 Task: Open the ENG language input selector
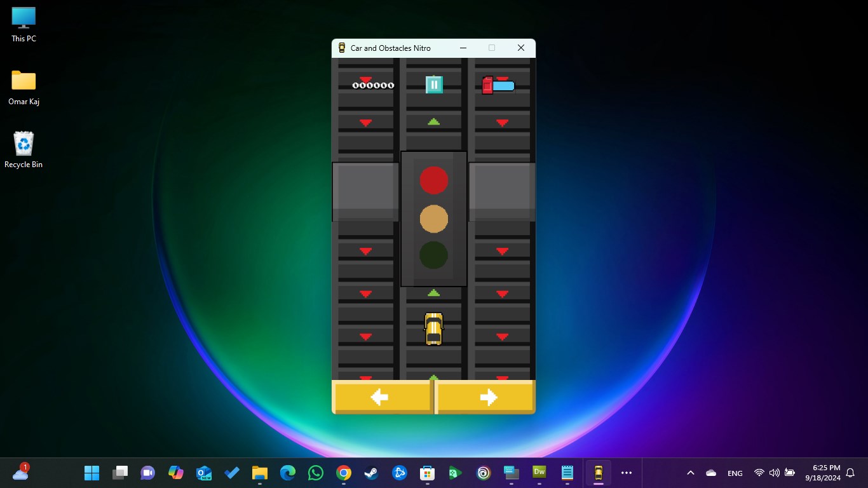[735, 473]
